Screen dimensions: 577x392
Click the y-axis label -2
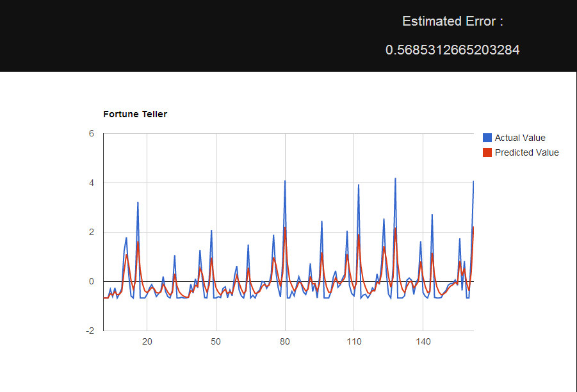point(90,331)
